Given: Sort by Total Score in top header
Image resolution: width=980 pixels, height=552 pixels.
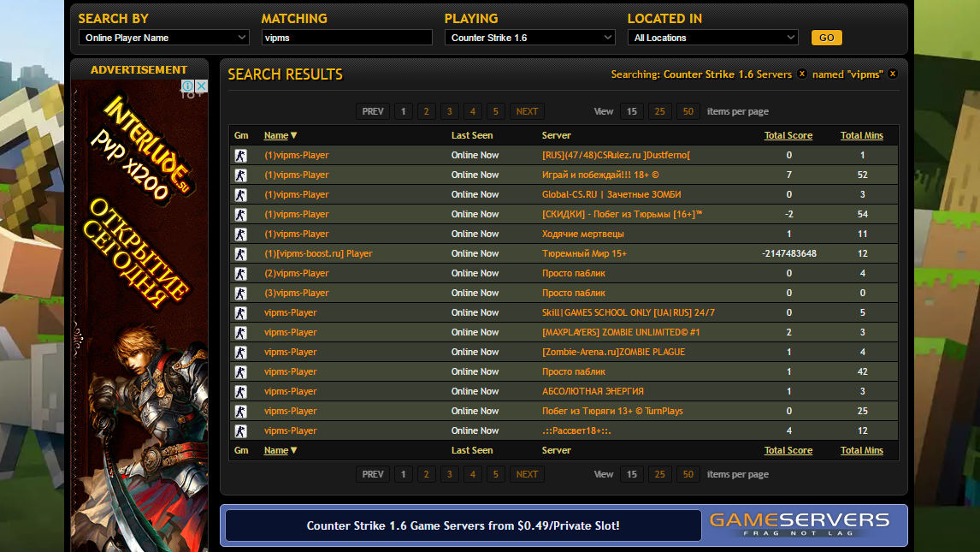Looking at the screenshot, I should (788, 135).
